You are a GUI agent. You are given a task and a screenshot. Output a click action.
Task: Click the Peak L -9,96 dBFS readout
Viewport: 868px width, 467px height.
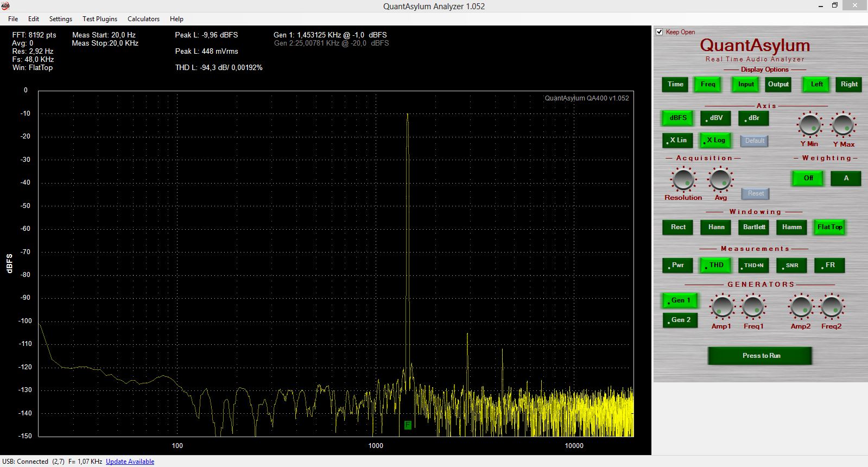pyautogui.click(x=206, y=35)
